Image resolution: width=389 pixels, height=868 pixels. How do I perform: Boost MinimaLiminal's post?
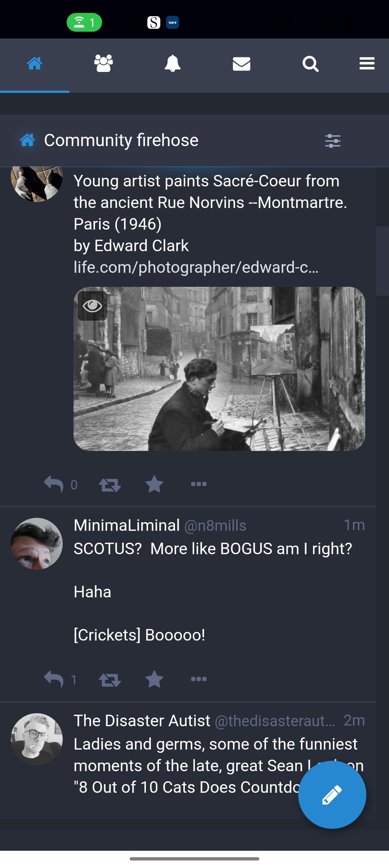(109, 679)
